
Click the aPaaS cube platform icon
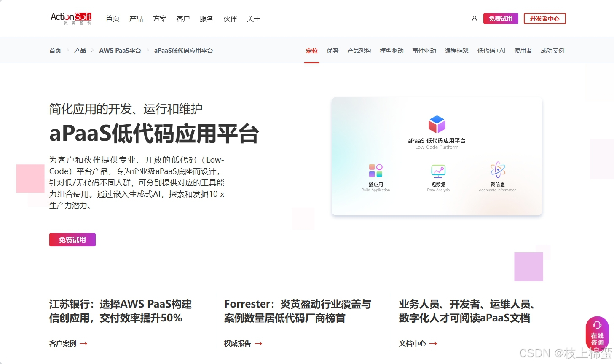click(437, 124)
